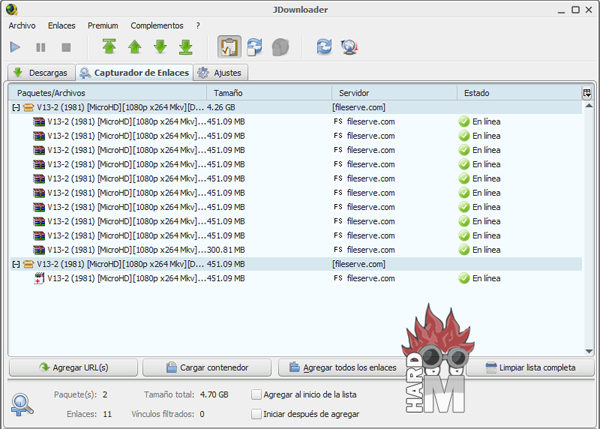This screenshot has width=600, height=429.
Task: Click the list scrollbar down arrow
Action: coord(589,351)
